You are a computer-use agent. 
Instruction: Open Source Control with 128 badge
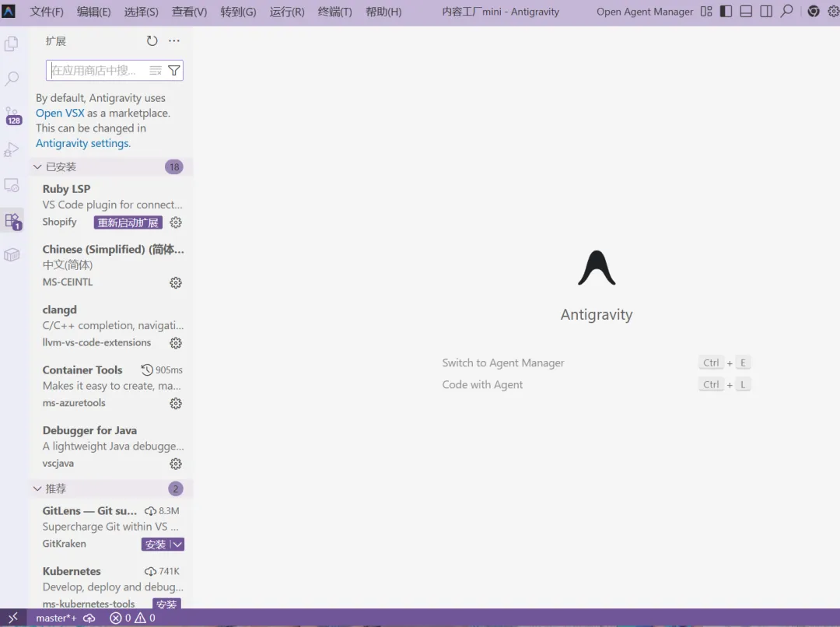[x=12, y=115]
